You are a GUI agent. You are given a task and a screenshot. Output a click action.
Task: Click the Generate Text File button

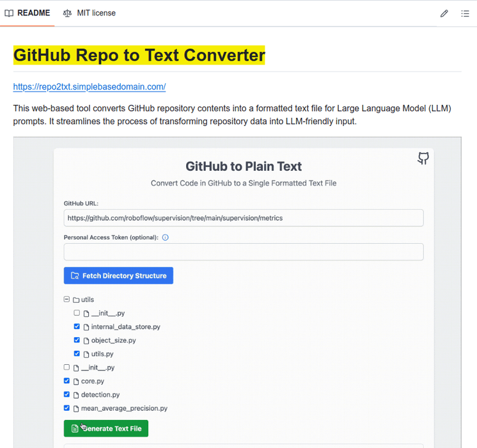(x=106, y=428)
